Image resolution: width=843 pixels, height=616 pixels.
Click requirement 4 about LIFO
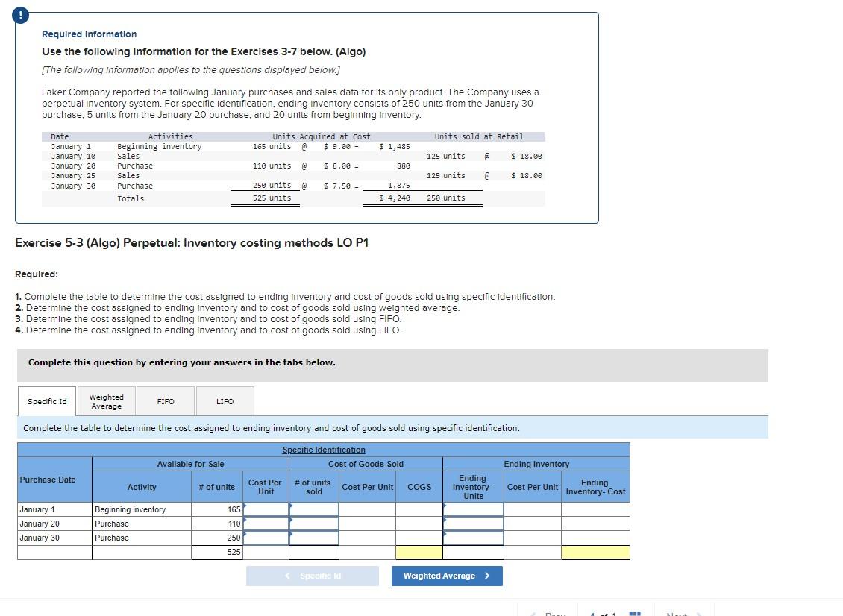pyautogui.click(x=208, y=330)
